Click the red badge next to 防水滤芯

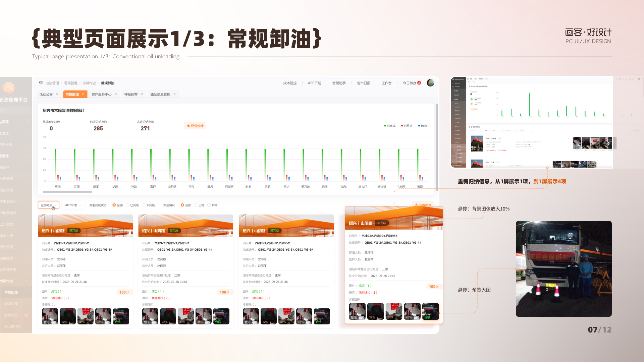click(26, 315)
